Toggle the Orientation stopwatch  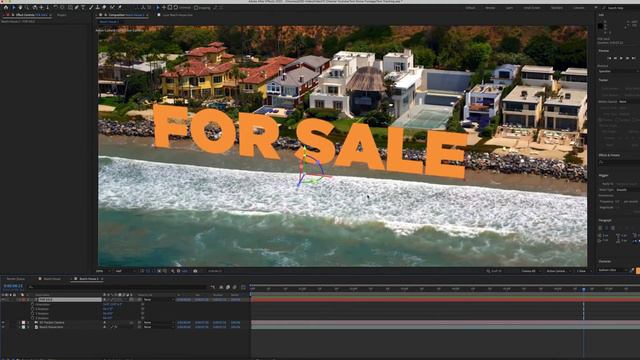[32, 304]
